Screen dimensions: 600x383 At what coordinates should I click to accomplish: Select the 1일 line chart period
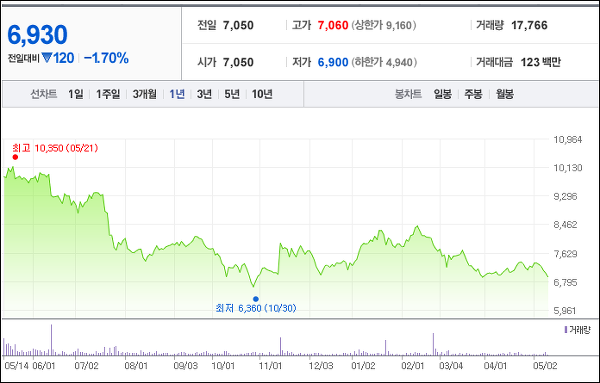pyautogui.click(x=75, y=94)
